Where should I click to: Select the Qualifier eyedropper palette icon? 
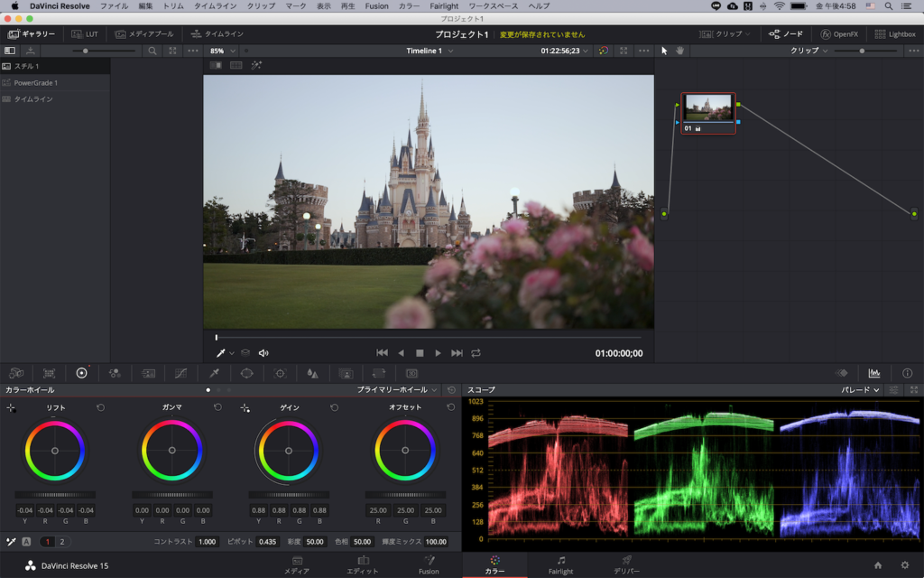214,372
